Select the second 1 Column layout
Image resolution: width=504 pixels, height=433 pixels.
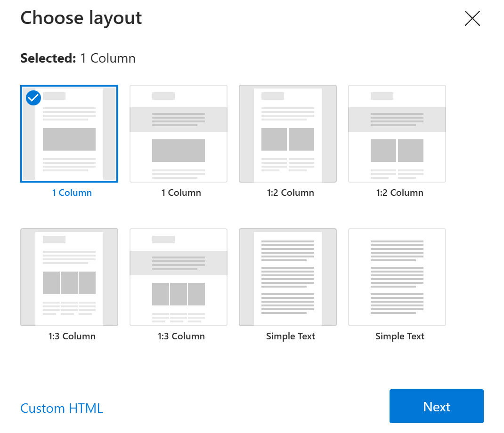(178, 134)
